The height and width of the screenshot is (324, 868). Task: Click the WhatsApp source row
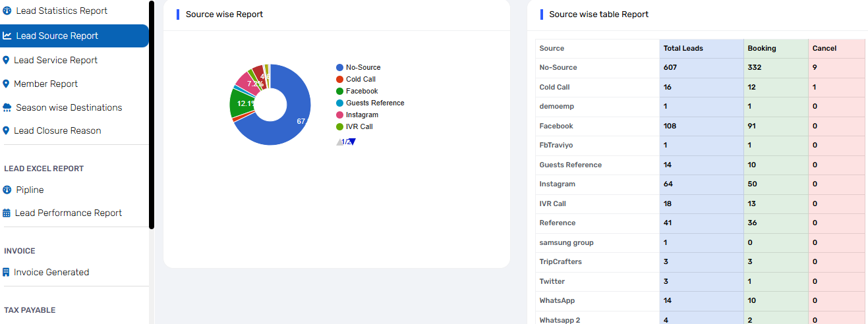click(x=701, y=300)
